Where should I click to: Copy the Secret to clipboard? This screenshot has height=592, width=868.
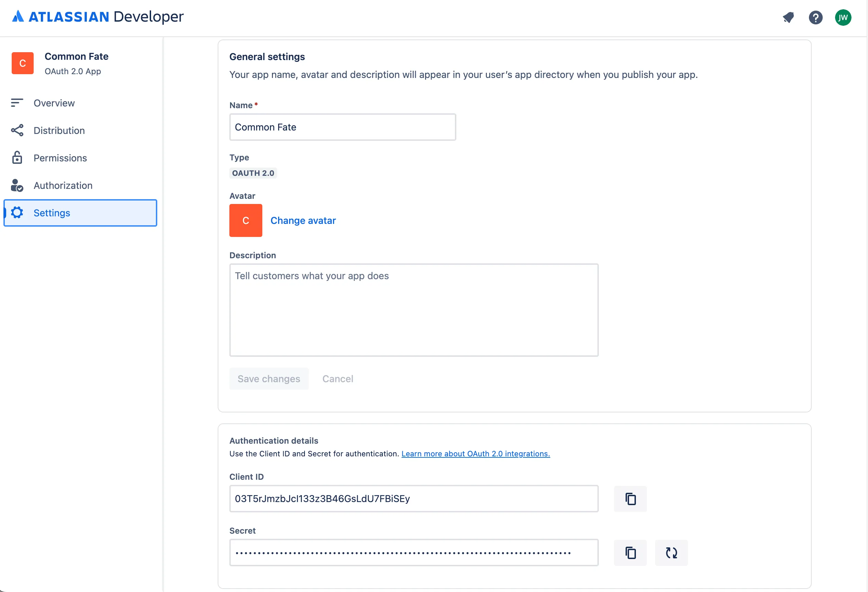tap(630, 553)
